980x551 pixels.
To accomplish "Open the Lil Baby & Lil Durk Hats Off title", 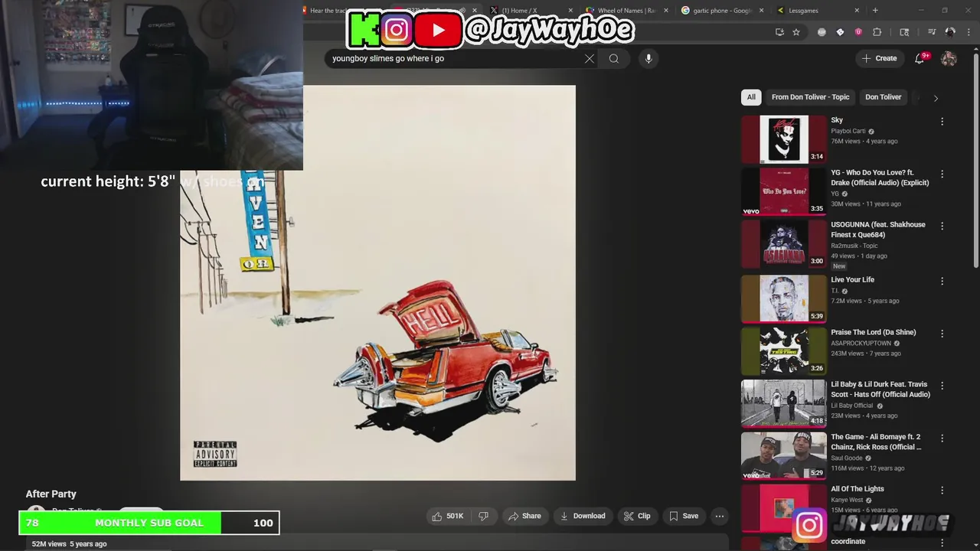I will coord(880,390).
